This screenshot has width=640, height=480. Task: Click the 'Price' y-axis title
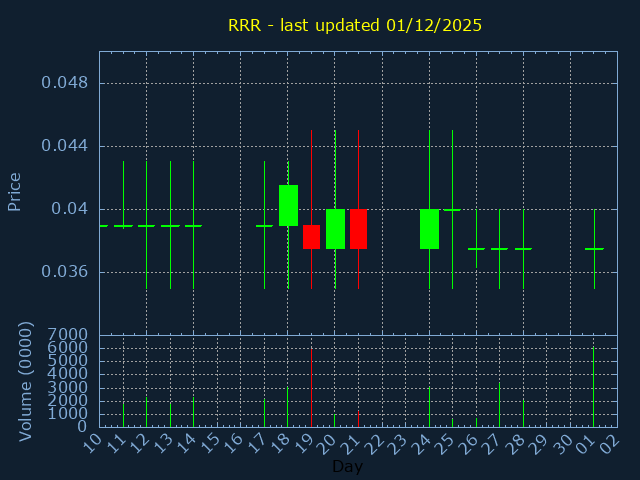pos(15,191)
